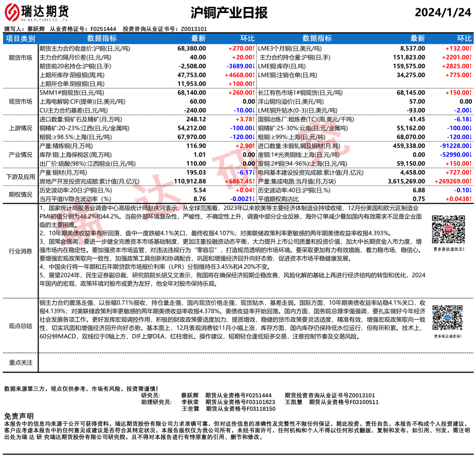
Task: Click the SMM1#铜现货 latest value 68,140.00
Action: tap(191, 93)
